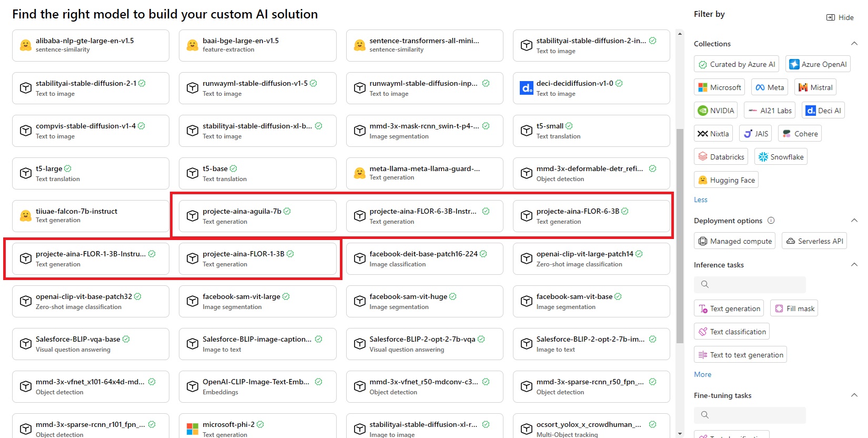The image size is (868, 438).
Task: Click the Hugging Face icon on tiiuae-falcon-7b-instruct
Action: click(25, 216)
